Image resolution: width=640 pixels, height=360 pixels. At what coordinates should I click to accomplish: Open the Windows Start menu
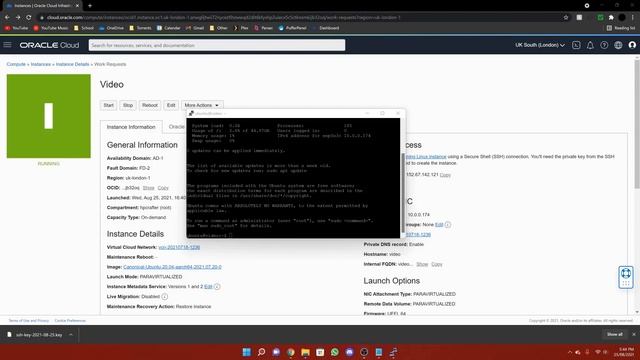(x=247, y=352)
